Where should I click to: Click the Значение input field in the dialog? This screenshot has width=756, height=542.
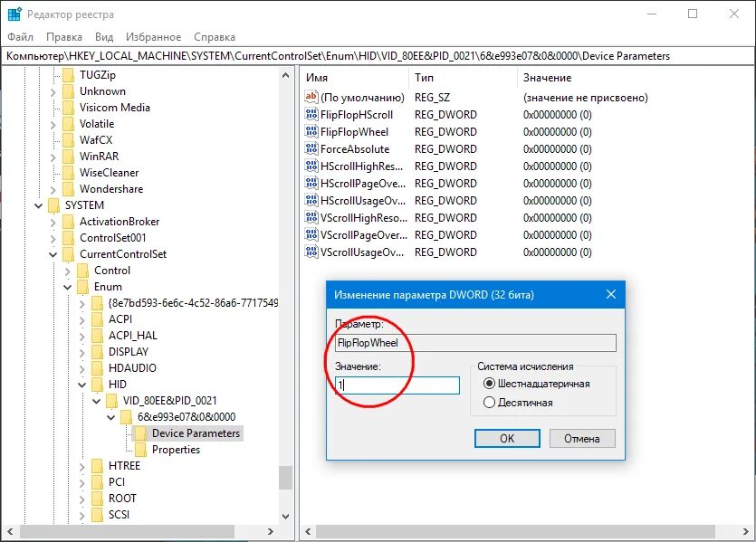coord(397,385)
